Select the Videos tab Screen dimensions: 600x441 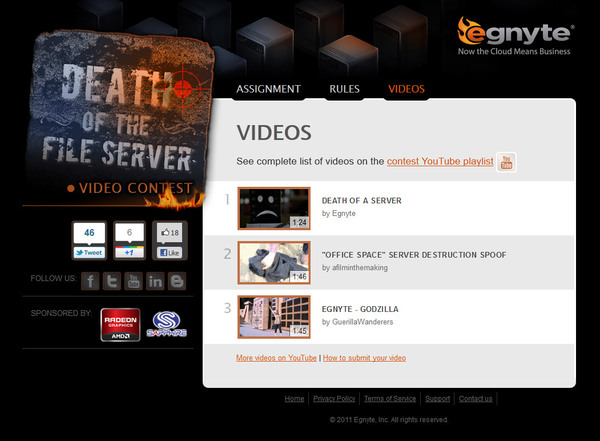(x=406, y=89)
